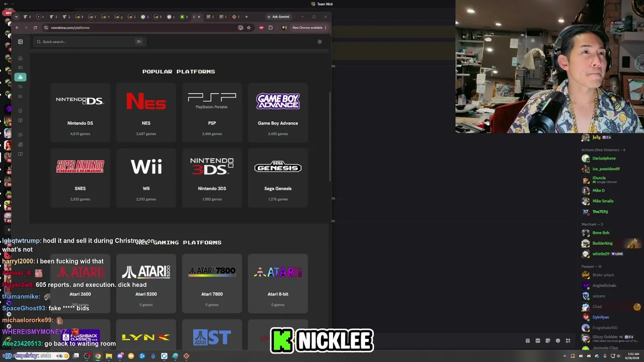Open File Explorer from the taskbar
This screenshot has width=644, height=362.
point(109,356)
